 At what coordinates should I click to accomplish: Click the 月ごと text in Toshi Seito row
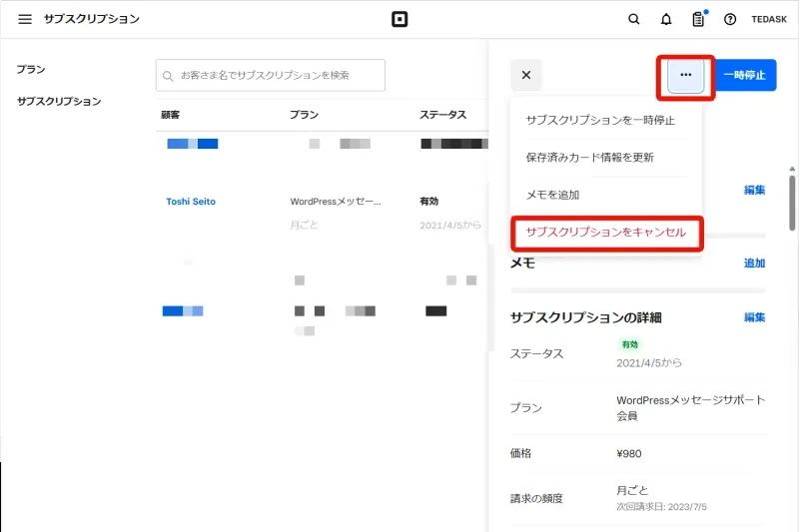pyautogui.click(x=305, y=225)
